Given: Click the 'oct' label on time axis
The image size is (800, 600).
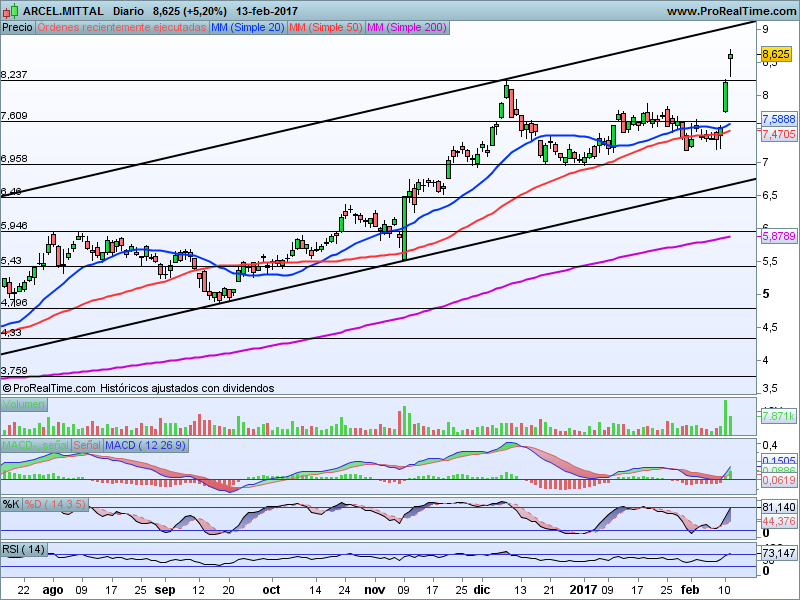Looking at the screenshot, I should coord(271,590).
